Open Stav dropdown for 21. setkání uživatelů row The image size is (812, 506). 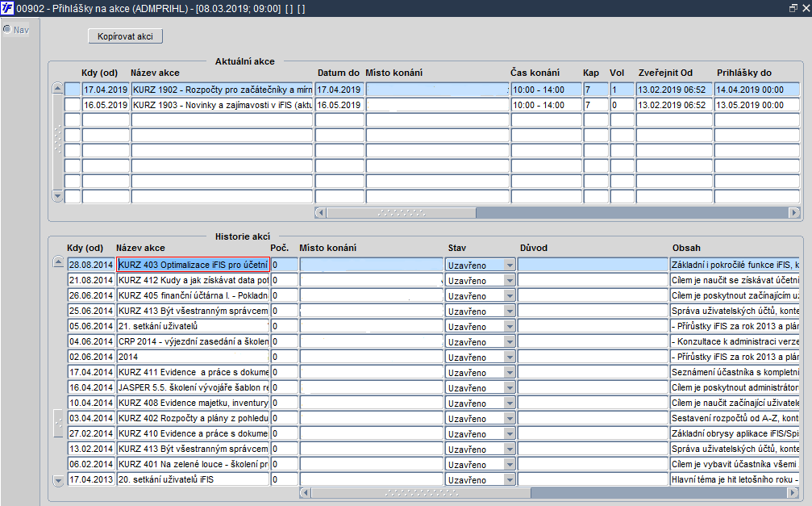[x=510, y=327]
